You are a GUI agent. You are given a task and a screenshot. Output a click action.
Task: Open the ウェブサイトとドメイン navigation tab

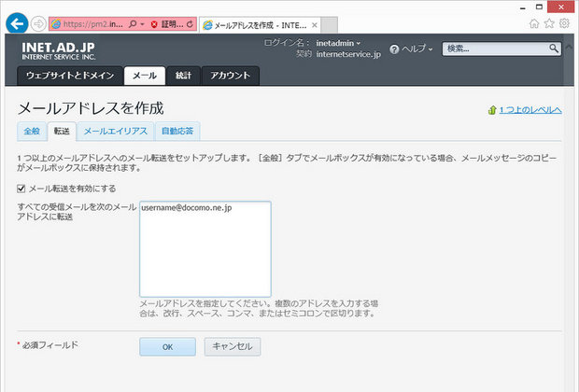pyautogui.click(x=70, y=75)
